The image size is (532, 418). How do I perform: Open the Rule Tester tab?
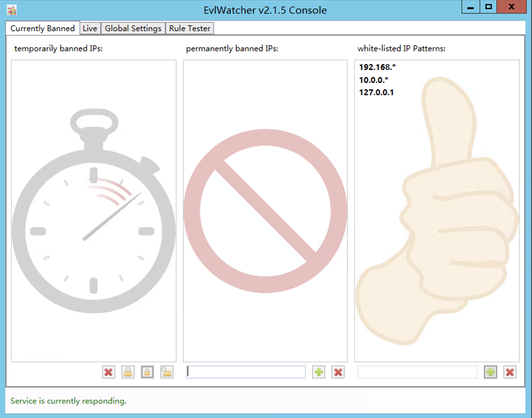[x=190, y=28]
